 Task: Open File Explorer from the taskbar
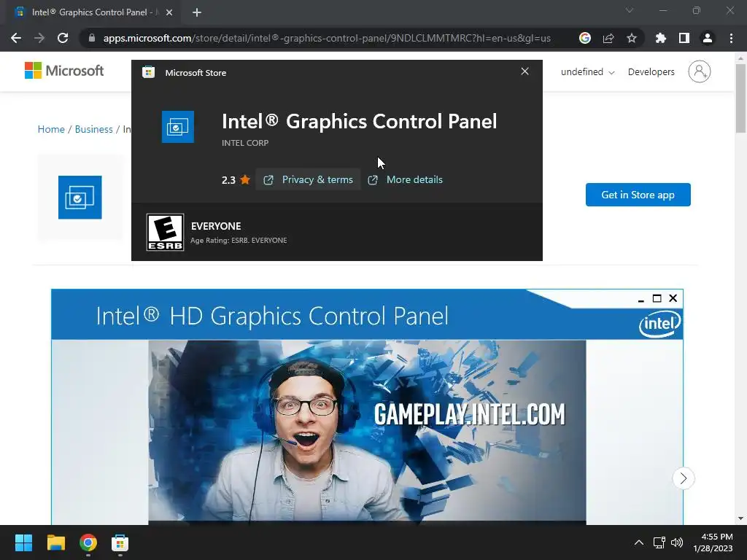(x=55, y=542)
